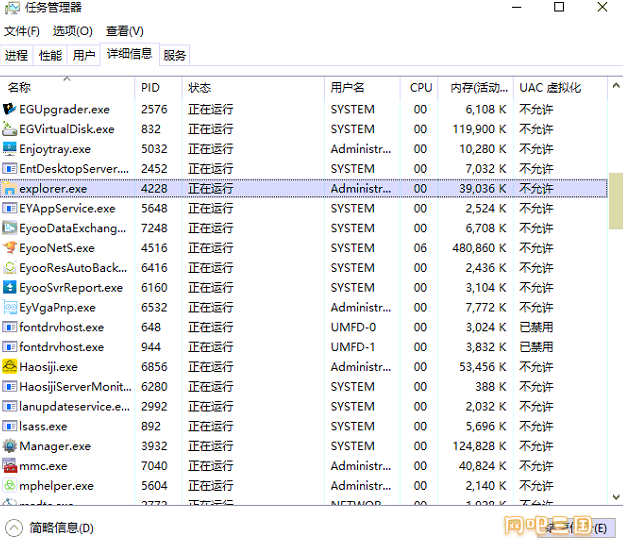Open the 文件(F) menu
Viewport: 623px width, 550px height.
[21, 31]
